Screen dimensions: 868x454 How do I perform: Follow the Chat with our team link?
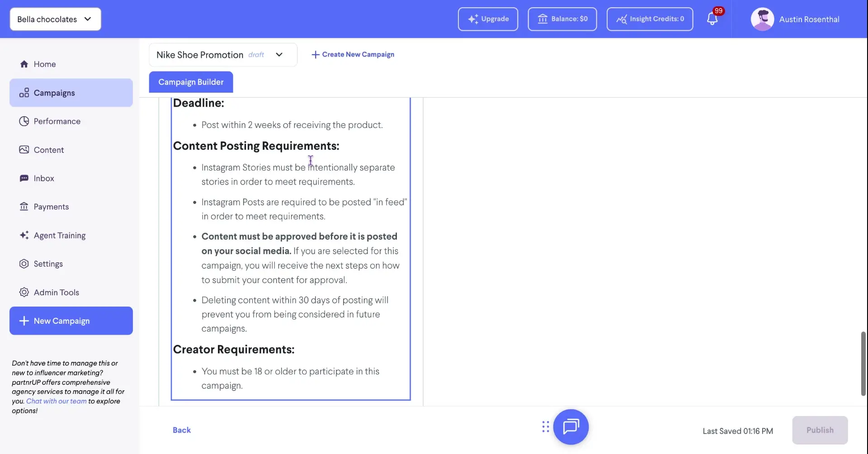pyautogui.click(x=56, y=401)
